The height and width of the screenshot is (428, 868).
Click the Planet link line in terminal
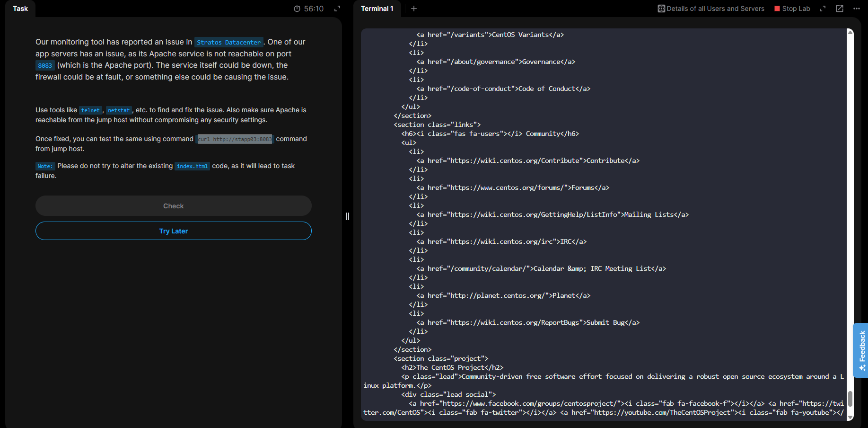click(503, 295)
